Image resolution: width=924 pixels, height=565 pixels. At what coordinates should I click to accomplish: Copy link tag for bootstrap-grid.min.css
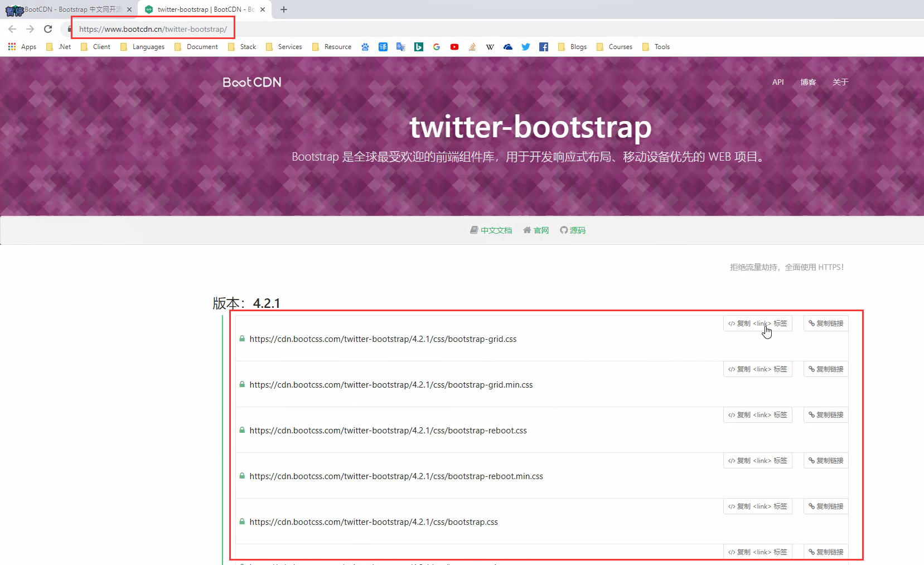pyautogui.click(x=758, y=369)
